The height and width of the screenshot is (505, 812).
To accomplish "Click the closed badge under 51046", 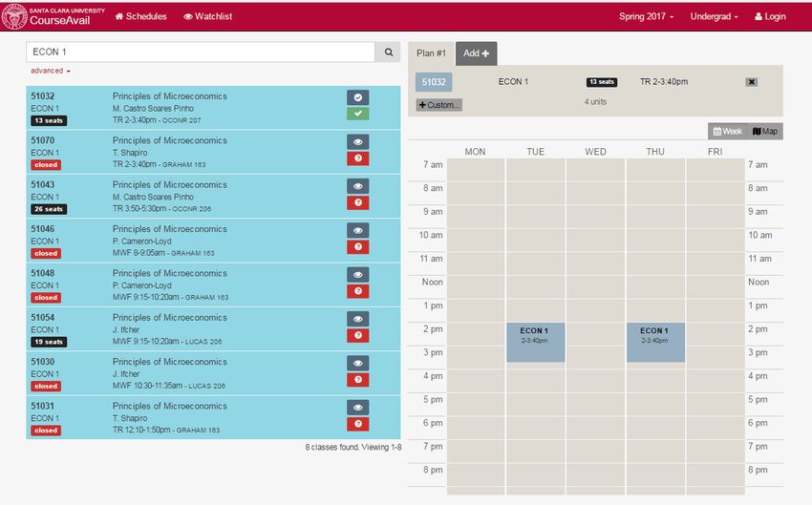I will pos(46,254).
